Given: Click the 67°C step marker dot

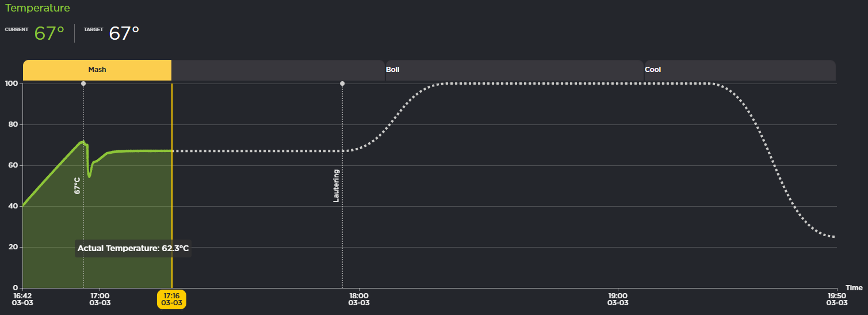Looking at the screenshot, I should 83,84.
